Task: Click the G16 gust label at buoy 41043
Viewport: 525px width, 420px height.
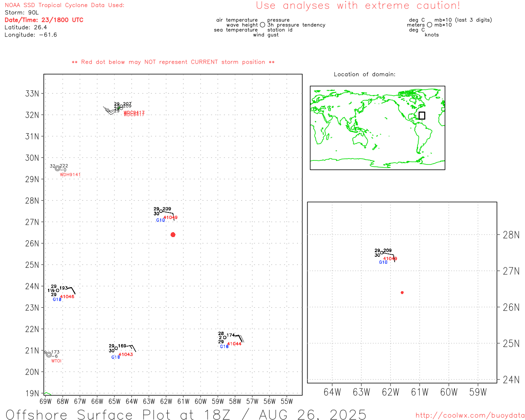Action: click(x=116, y=357)
